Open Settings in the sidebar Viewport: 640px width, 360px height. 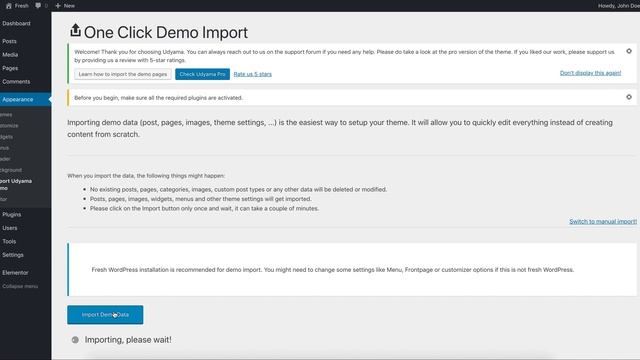(13, 255)
